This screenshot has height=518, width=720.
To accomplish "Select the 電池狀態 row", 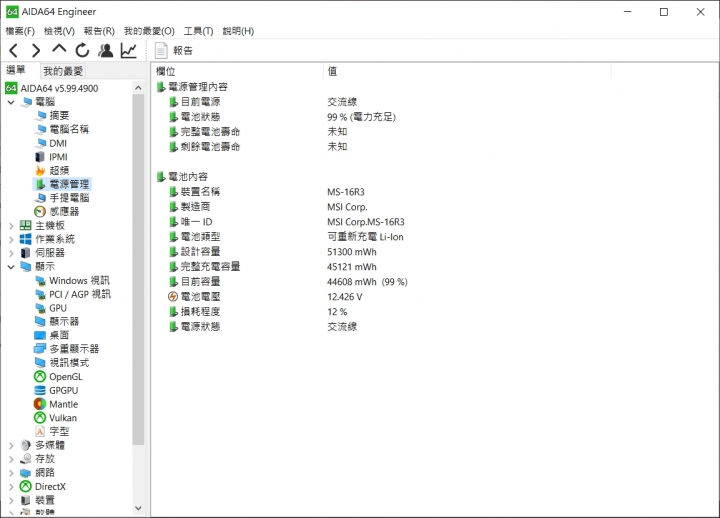I will click(x=282, y=117).
